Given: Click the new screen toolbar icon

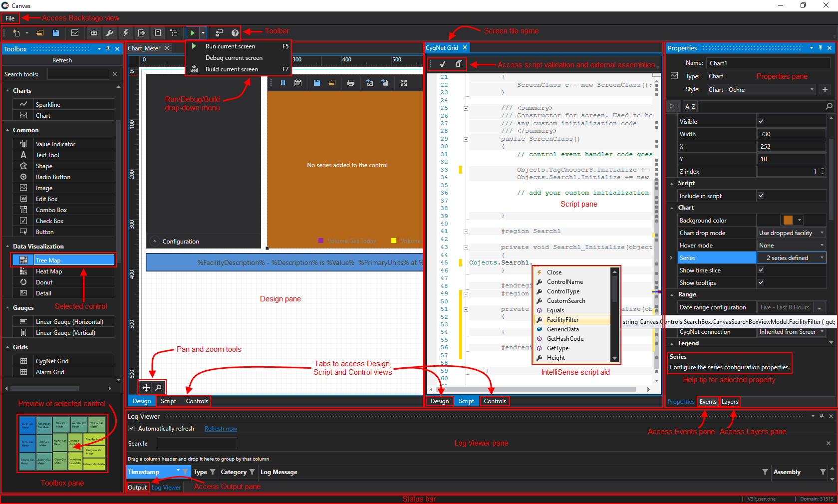Looking at the screenshot, I should coord(16,33).
